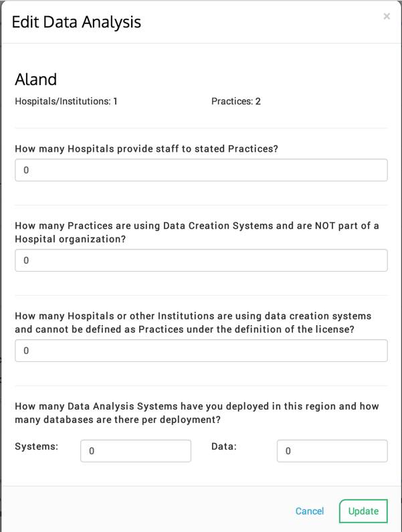Click the Hospitals/Institutions count text
The width and height of the screenshot is (402, 532).
66,102
